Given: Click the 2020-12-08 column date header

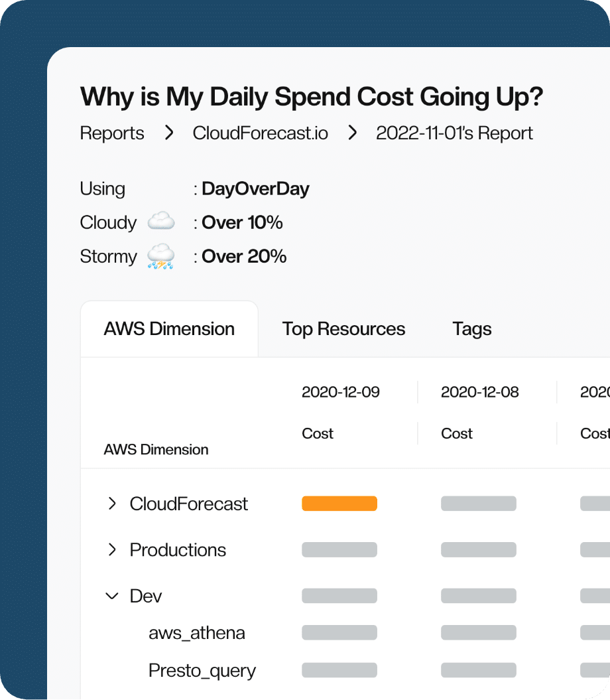Looking at the screenshot, I should tap(479, 392).
